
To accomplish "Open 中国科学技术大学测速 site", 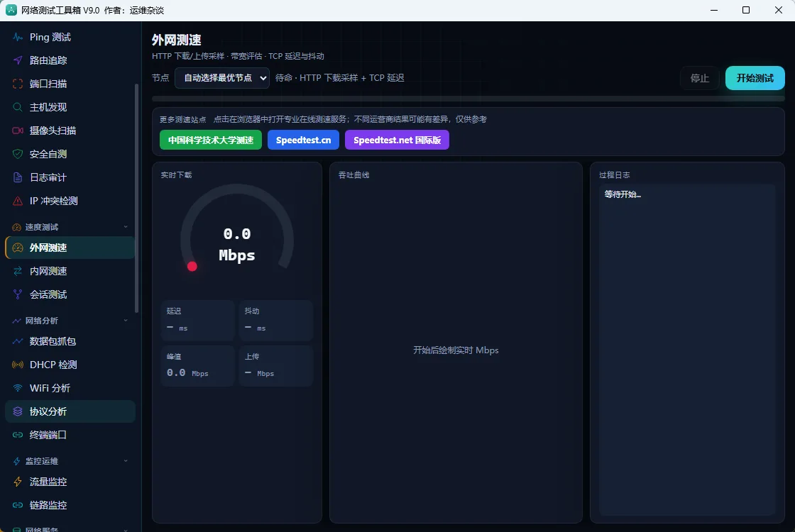I will coord(211,140).
